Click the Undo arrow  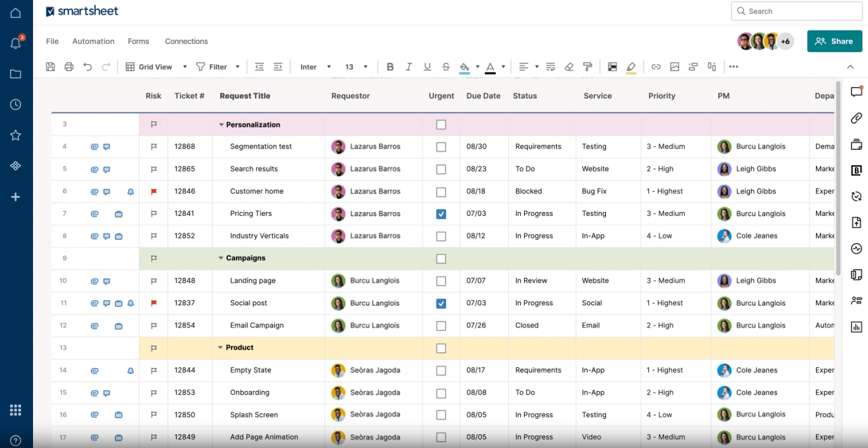88,67
